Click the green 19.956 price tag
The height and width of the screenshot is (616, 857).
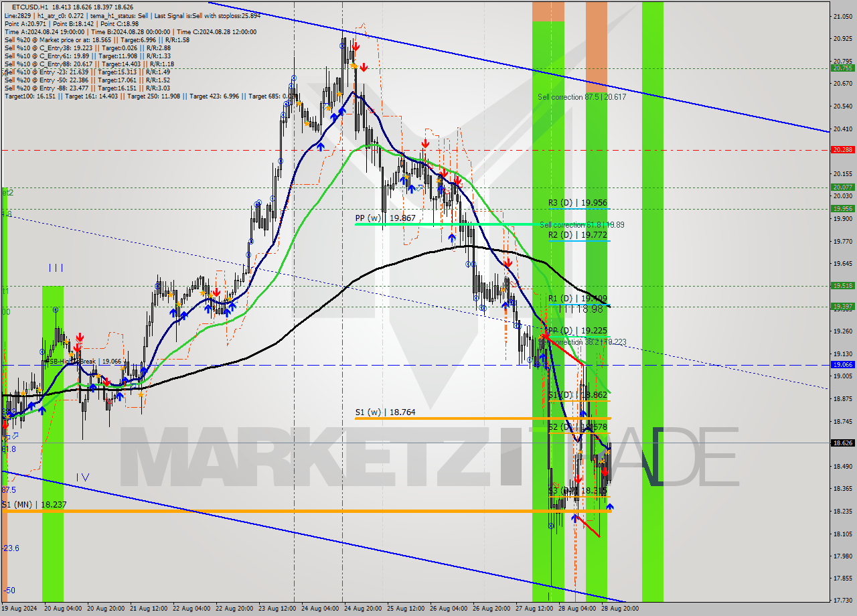[x=842, y=208]
